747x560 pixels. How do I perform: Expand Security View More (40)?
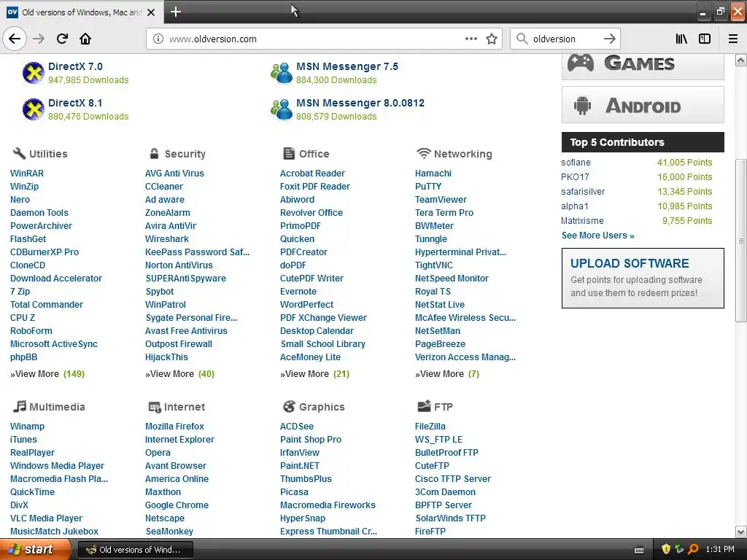tap(179, 374)
